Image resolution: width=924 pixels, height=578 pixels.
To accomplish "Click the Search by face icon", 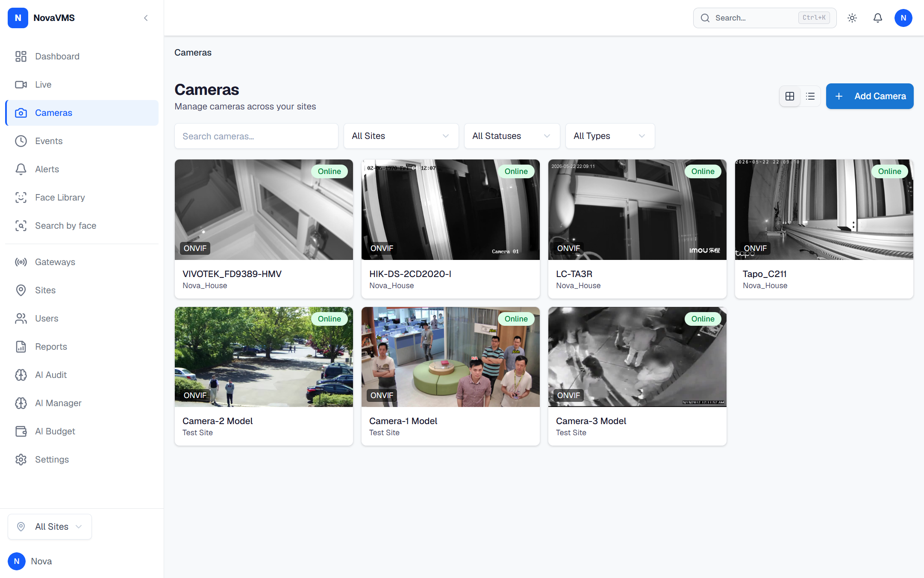I will pos(21,226).
